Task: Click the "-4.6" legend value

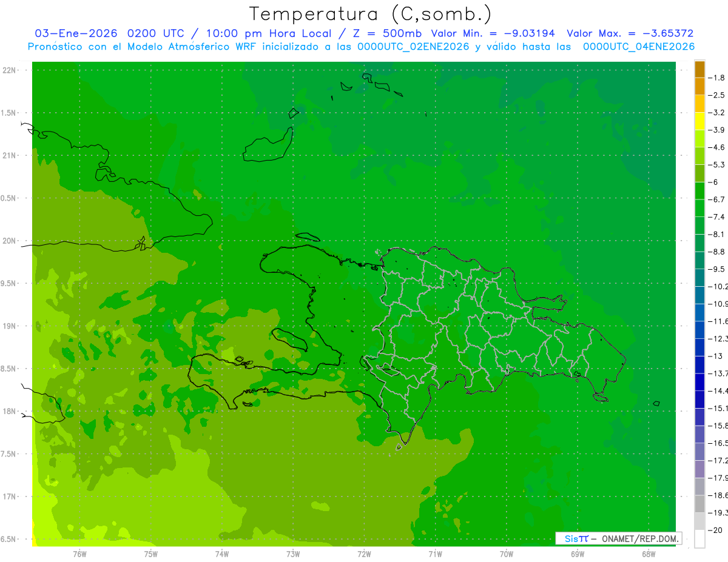Action: [x=718, y=147]
